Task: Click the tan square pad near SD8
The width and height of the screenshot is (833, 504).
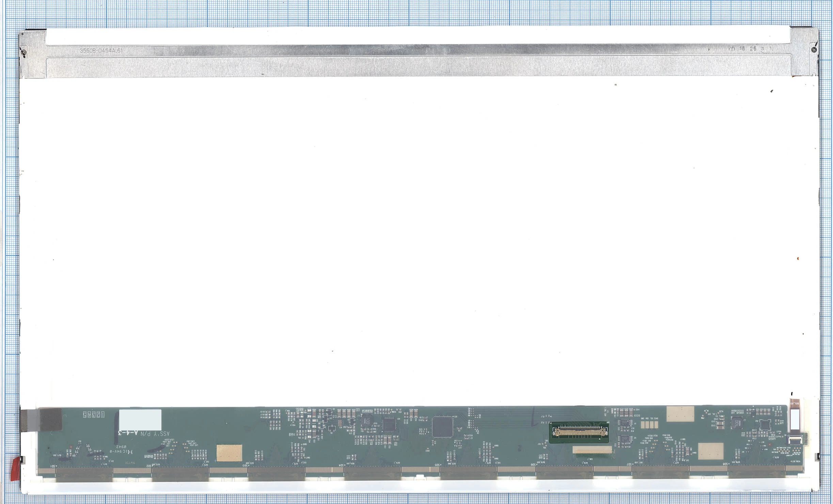Action: 711,451
